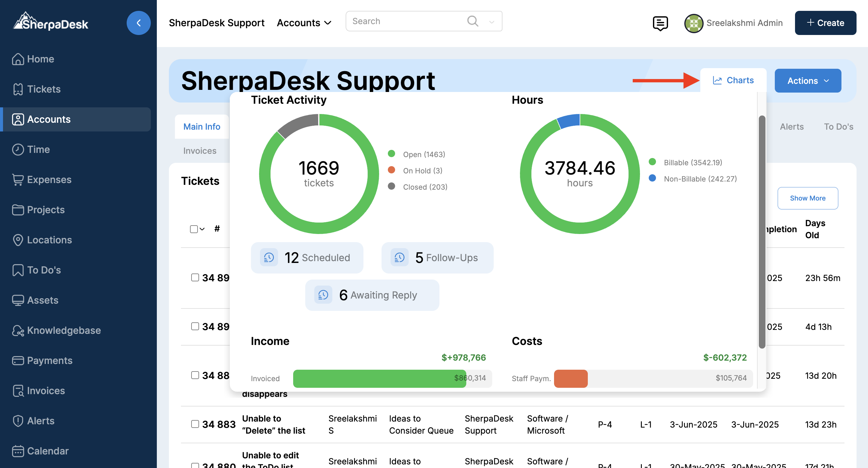
Task: Open Tickets from the sidebar icon
Action: click(18, 89)
